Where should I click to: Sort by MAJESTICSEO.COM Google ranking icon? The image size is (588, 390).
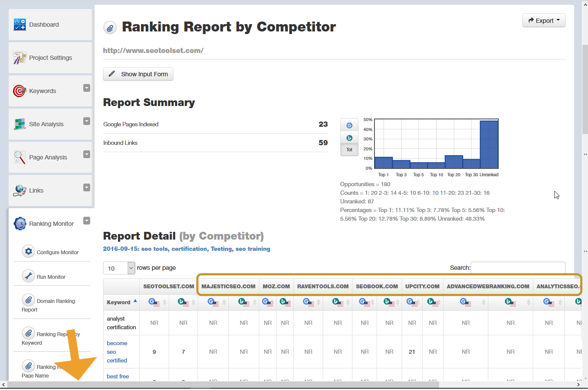(x=213, y=302)
